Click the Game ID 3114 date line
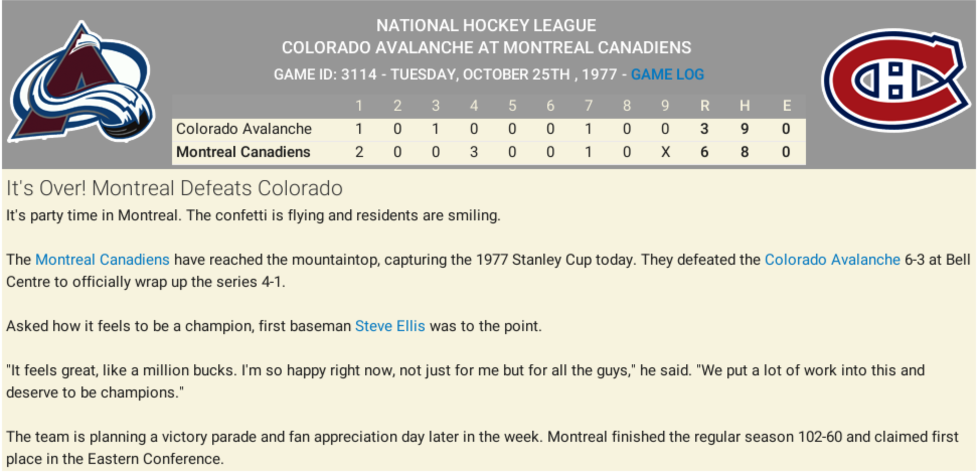Image resolution: width=980 pixels, height=473 pixels. pyautogui.click(x=445, y=74)
